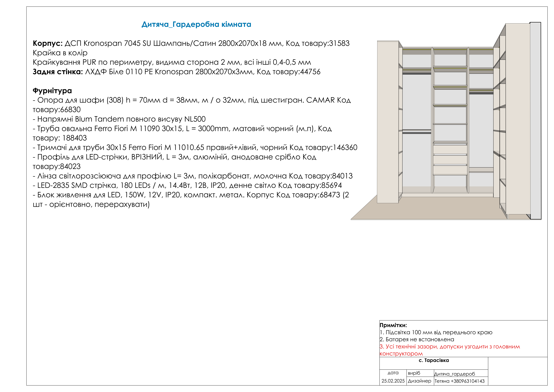Click the bold 'Корпус:' label
Image resolution: width=554 pixels, height=392 pixels.
click(48, 43)
